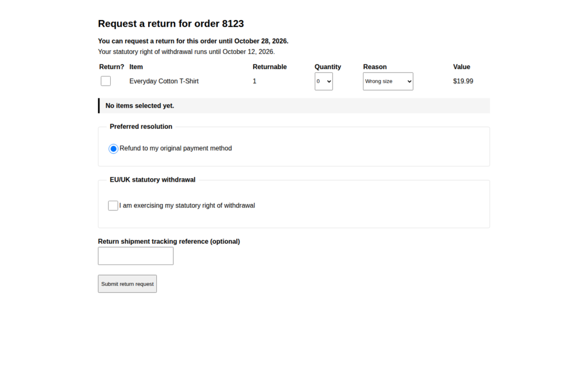Viewport: 588px width, 368px height.
Task: Click the return deadline October 28, 2026 line
Action: coord(193,41)
